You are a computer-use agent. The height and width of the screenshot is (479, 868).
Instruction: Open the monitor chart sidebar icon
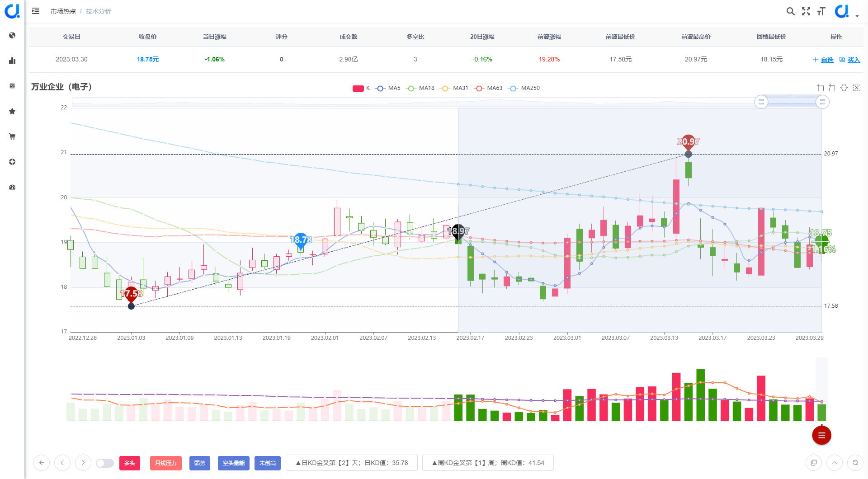coord(12,86)
